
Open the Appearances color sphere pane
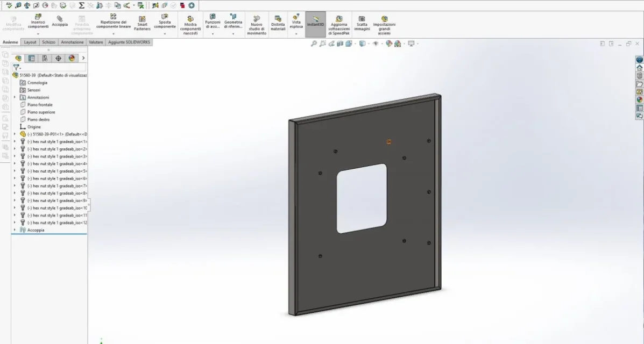(640, 100)
